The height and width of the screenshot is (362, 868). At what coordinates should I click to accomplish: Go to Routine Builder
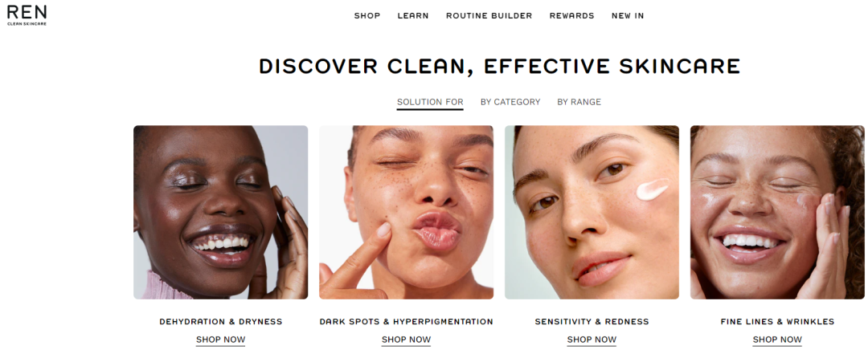click(489, 16)
